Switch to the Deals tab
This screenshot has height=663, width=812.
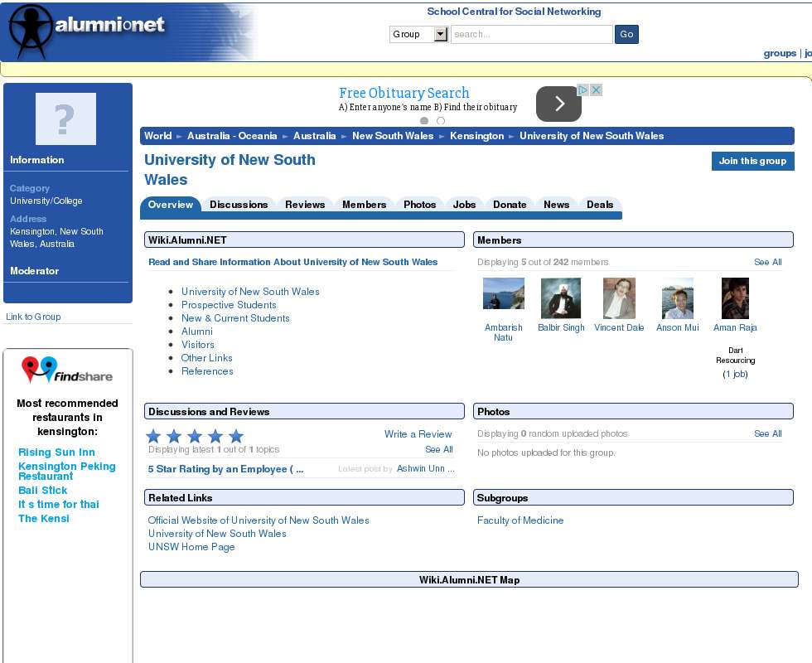[600, 205]
